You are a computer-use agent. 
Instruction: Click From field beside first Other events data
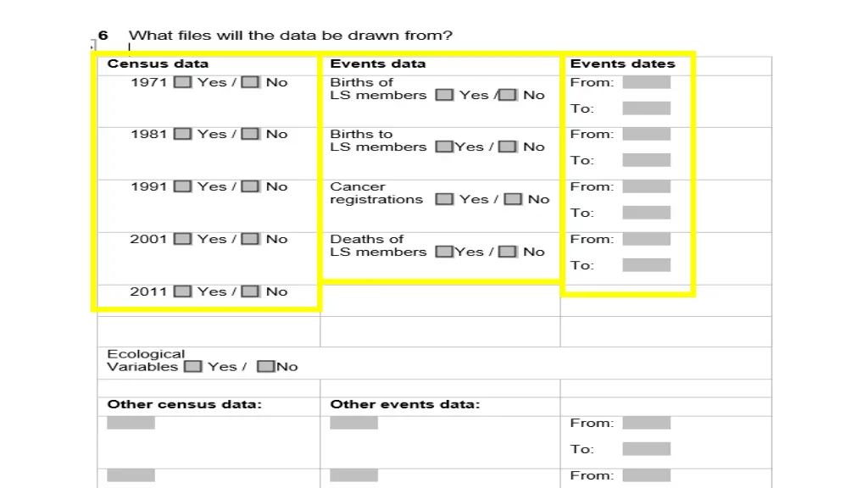click(646, 424)
